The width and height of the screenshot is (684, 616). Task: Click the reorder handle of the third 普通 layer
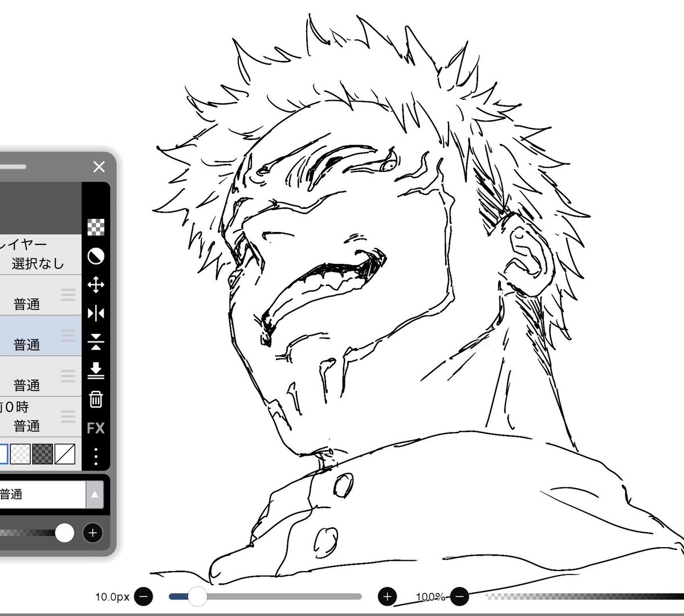point(68,376)
